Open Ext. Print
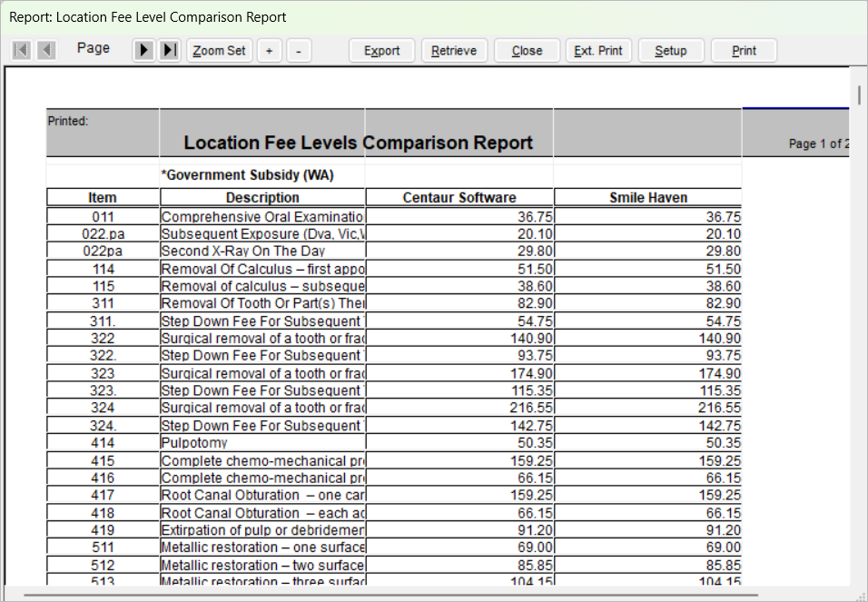This screenshot has height=602, width=868. 598,51
